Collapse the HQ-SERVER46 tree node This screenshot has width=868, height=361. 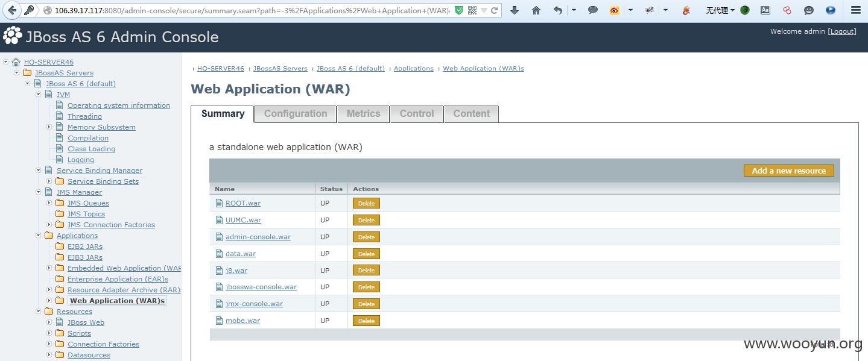6,62
